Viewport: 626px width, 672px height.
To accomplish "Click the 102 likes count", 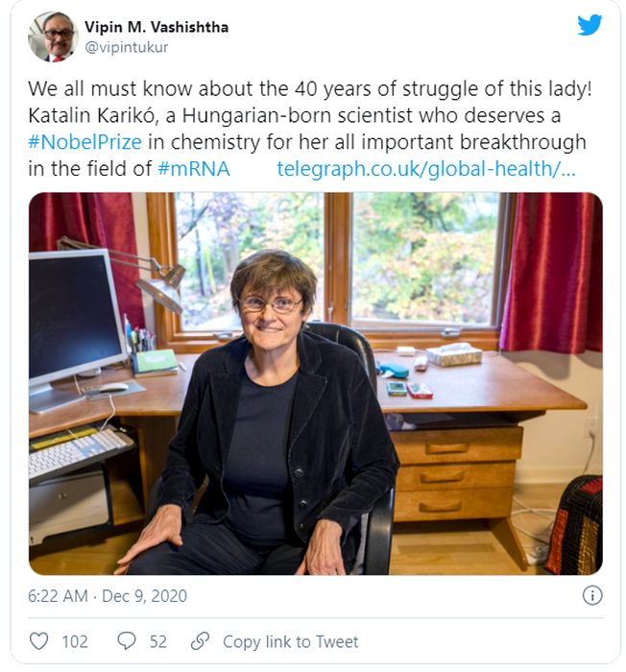I will [x=75, y=641].
